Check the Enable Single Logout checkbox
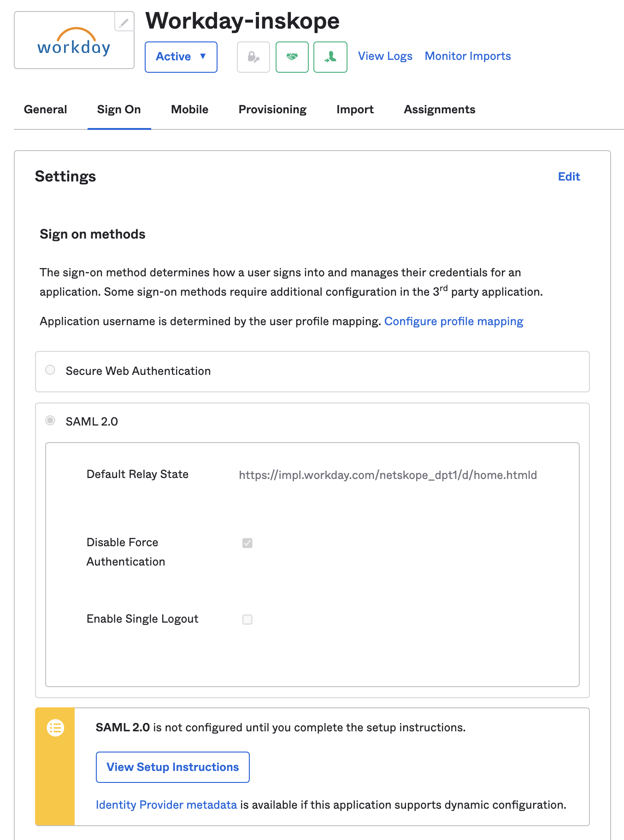Viewport: 624px width, 840px height. tap(247, 619)
